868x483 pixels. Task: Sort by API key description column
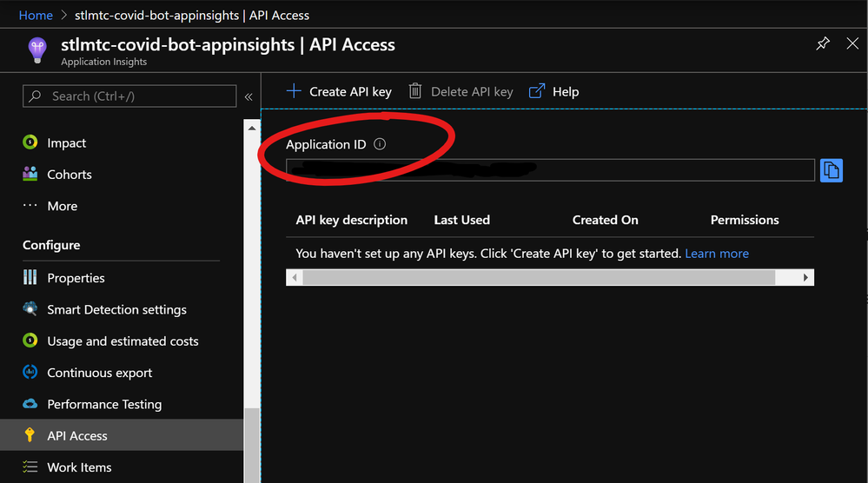(x=352, y=220)
